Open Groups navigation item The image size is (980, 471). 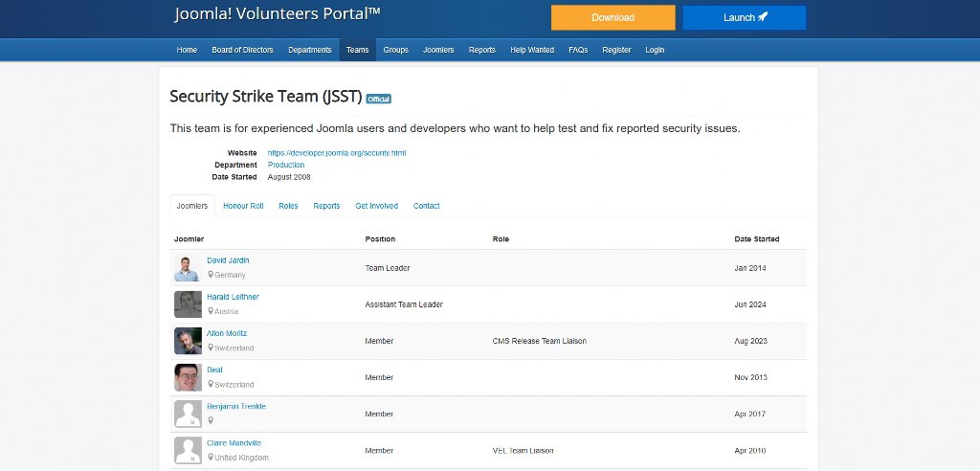click(x=395, y=50)
